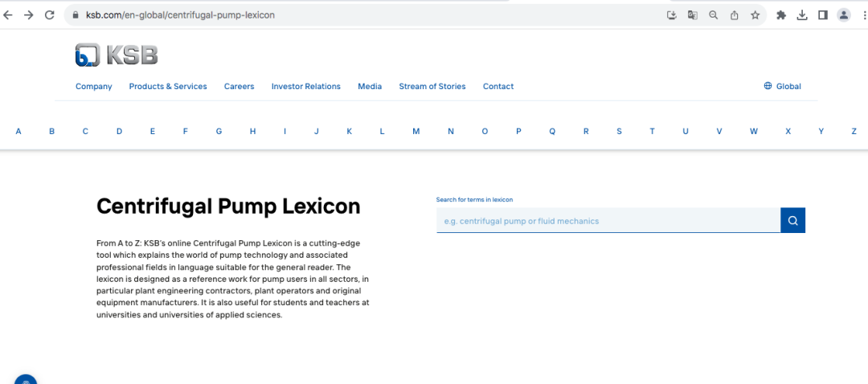This screenshot has width=868, height=384.
Task: Open the extensions puzzle icon
Action: [x=781, y=15]
